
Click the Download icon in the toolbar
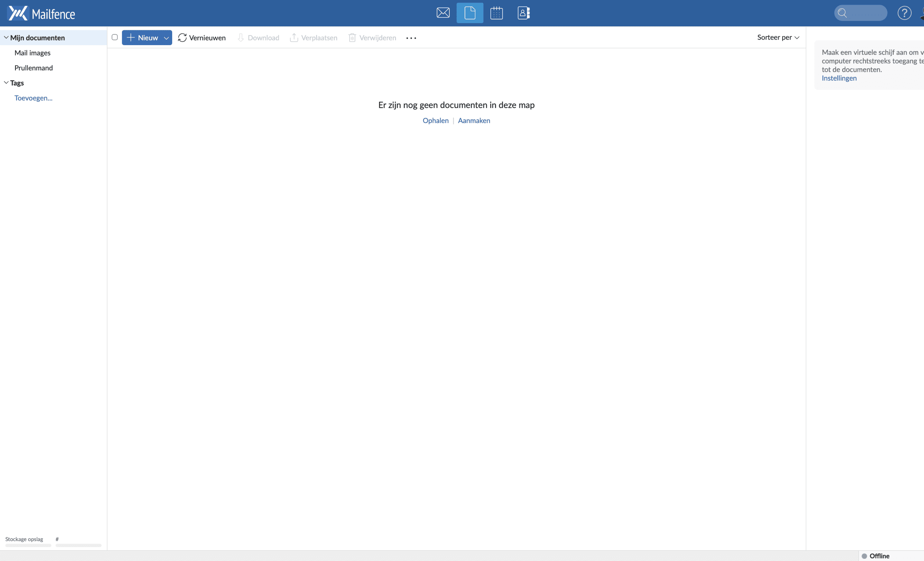pyautogui.click(x=241, y=38)
